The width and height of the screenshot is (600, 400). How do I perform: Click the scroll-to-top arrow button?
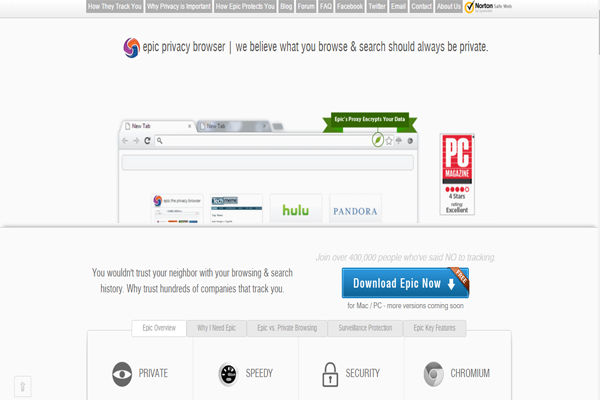tap(23, 387)
